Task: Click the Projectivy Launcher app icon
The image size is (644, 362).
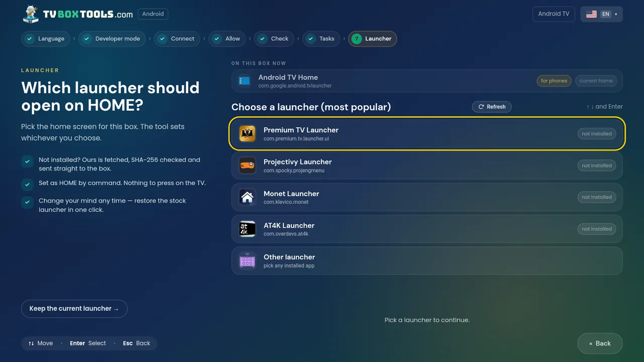Action: tap(247, 165)
